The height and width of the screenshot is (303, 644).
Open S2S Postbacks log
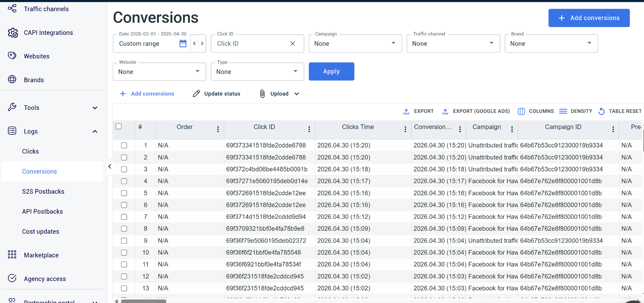(43, 192)
